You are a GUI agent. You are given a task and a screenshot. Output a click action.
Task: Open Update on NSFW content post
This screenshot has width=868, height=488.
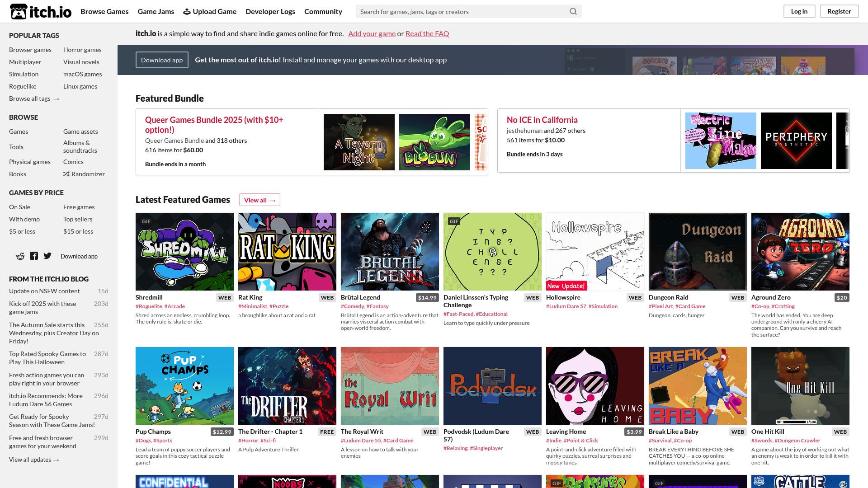pos(44,291)
